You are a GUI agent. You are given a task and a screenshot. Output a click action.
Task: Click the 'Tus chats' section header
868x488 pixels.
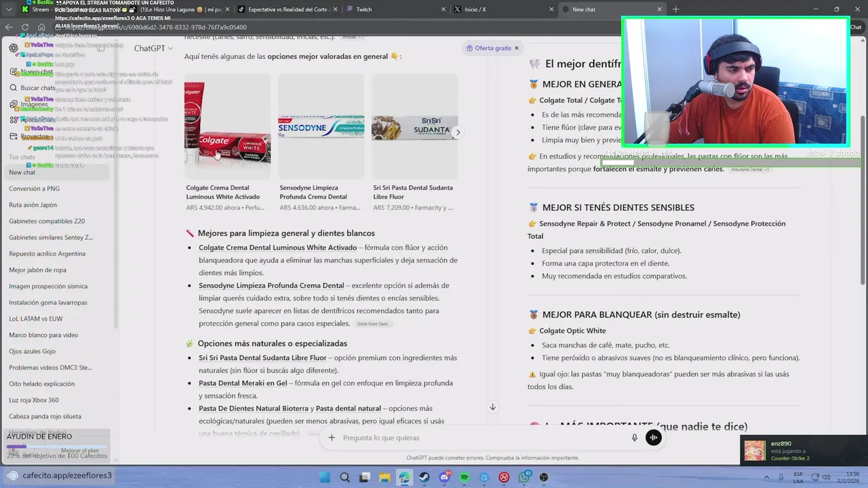tap(22, 157)
